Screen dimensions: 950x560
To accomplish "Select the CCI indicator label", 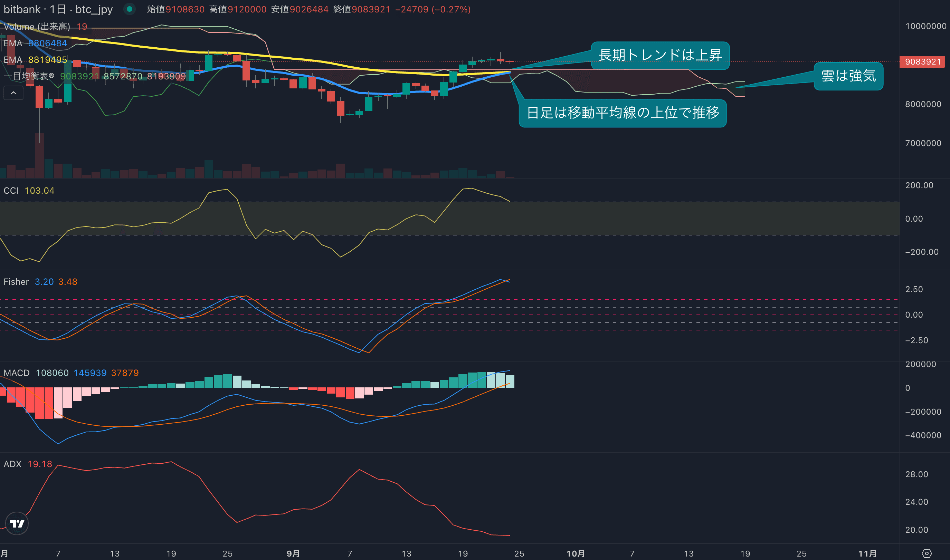I will [x=11, y=191].
